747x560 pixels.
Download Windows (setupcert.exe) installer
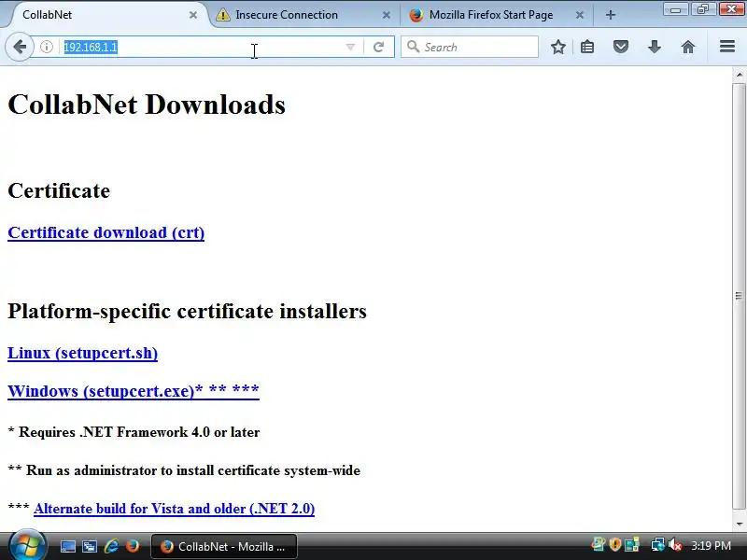134,391
